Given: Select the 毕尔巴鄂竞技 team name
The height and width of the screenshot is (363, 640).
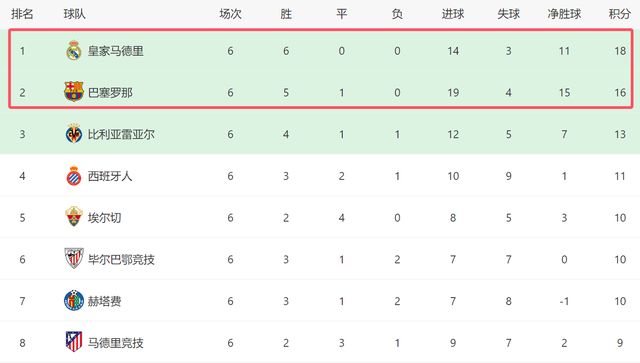Looking at the screenshot, I should point(121,259).
